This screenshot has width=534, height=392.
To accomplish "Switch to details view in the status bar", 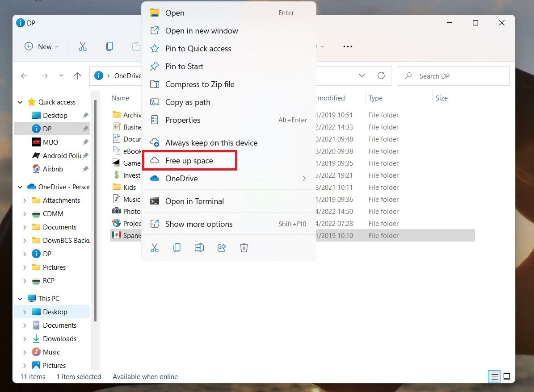I will [494, 376].
